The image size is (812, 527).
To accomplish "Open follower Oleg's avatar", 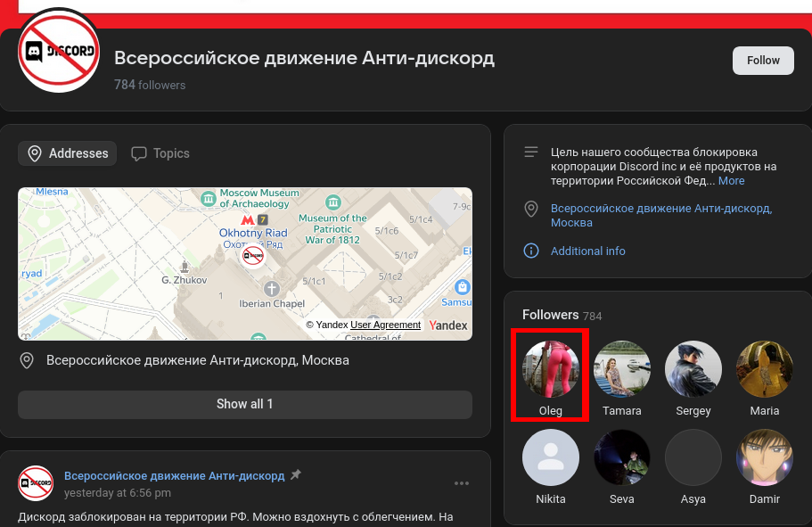I will (x=550, y=369).
